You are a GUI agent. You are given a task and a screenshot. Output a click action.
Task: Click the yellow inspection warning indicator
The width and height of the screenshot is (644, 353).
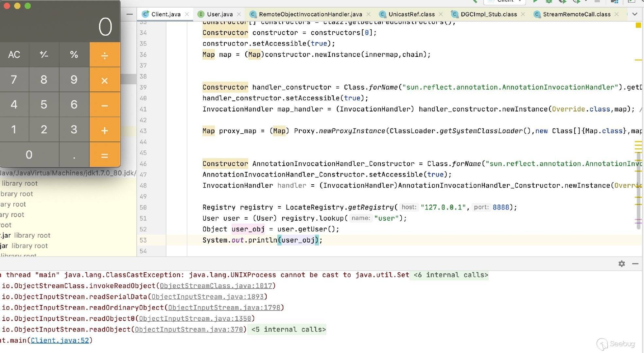coord(638,25)
